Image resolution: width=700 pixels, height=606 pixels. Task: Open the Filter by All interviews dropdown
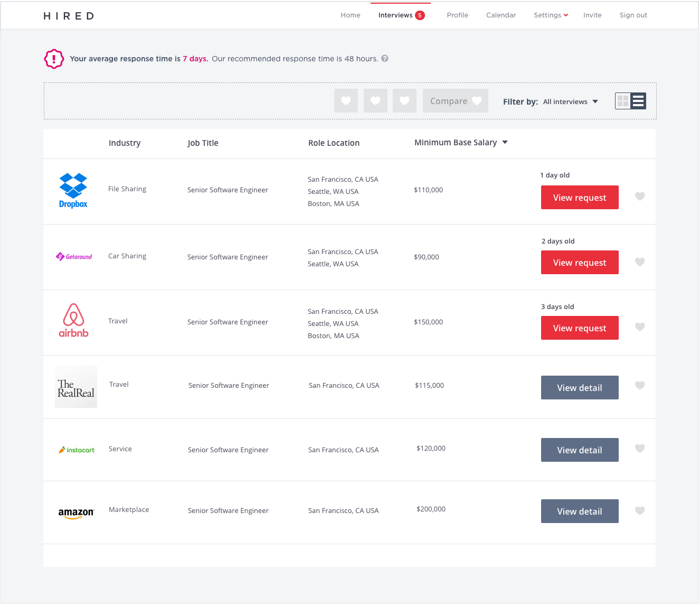571,101
